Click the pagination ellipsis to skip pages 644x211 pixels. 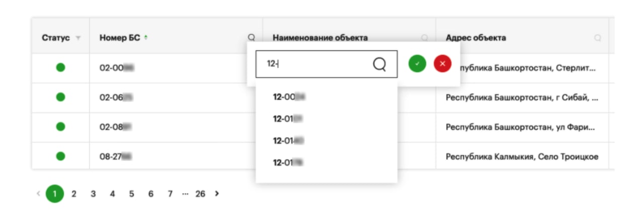point(185,193)
